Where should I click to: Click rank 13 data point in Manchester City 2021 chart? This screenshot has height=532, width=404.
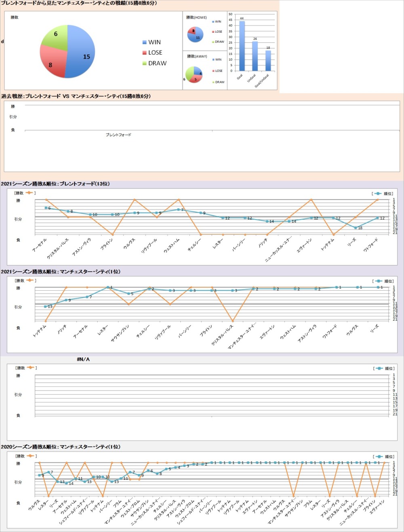pyautogui.click(x=46, y=306)
